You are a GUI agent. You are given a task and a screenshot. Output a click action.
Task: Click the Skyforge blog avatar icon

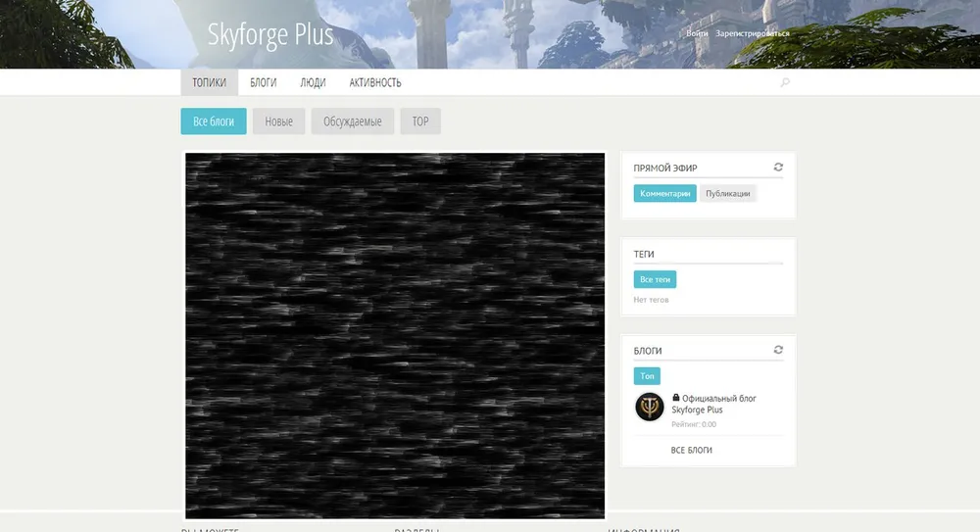click(x=649, y=407)
